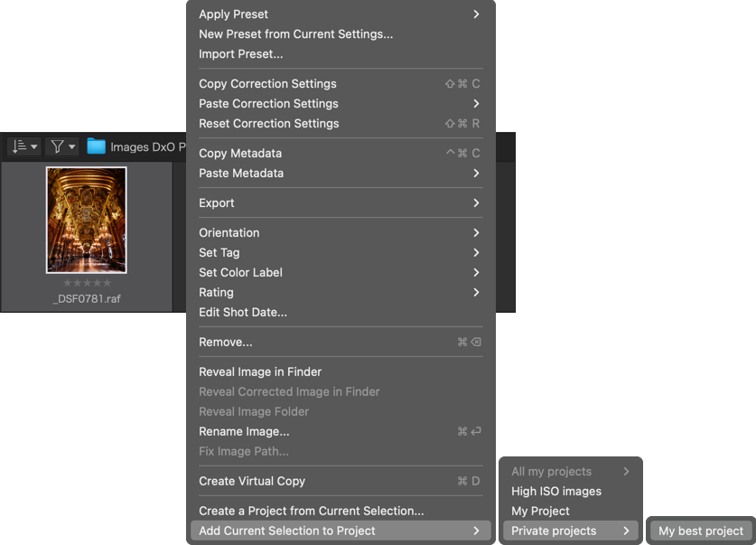The width and height of the screenshot is (756, 545).
Task: Choose Create Virtual Copy
Action: (x=341, y=481)
